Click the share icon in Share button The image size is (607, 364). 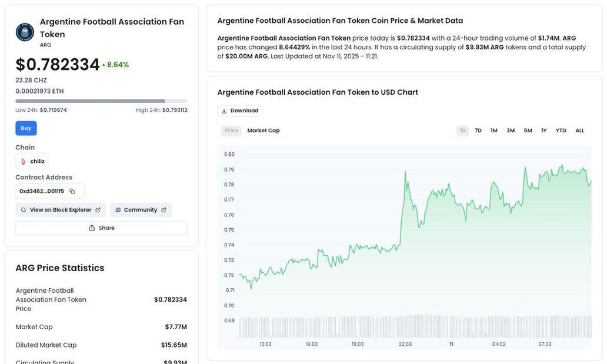(91, 228)
